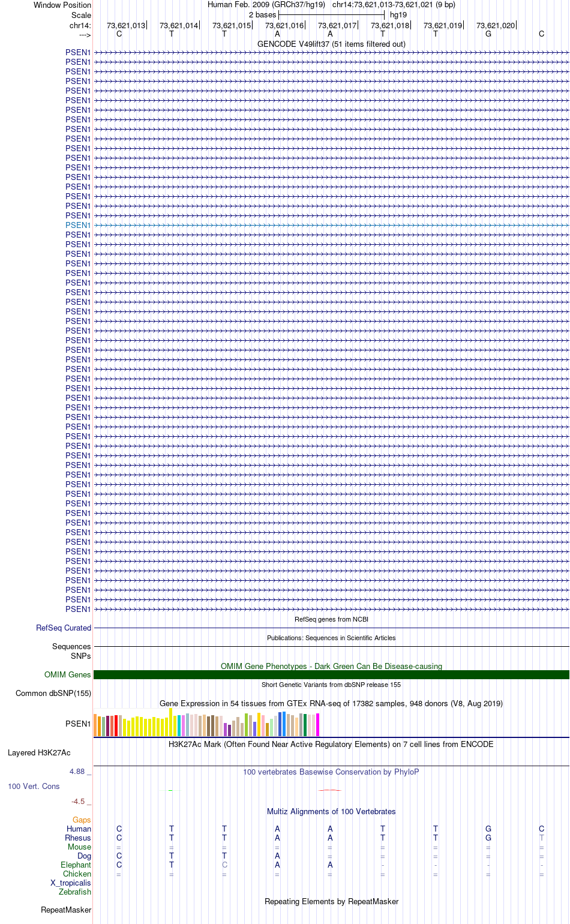
Task: Click the grey 'T' in the Rhesus alignment row
Action: pos(541,838)
